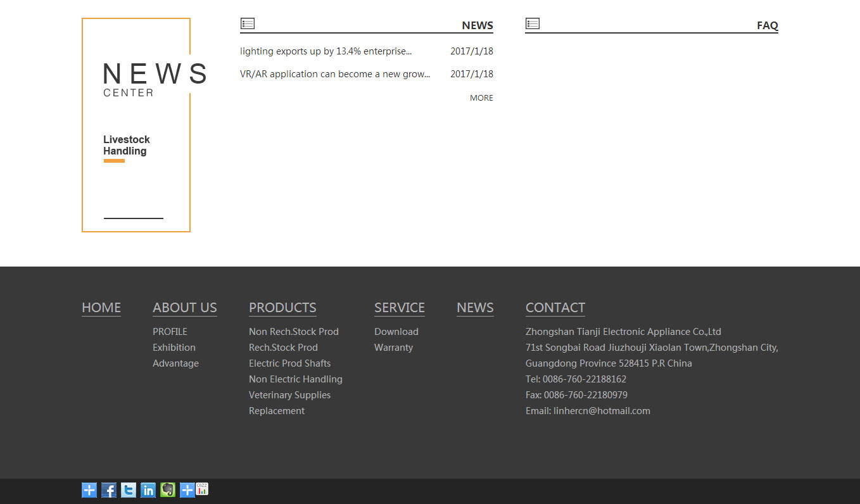Click the list icon beside NEWS heading
The image size is (860, 504).
[x=248, y=23]
